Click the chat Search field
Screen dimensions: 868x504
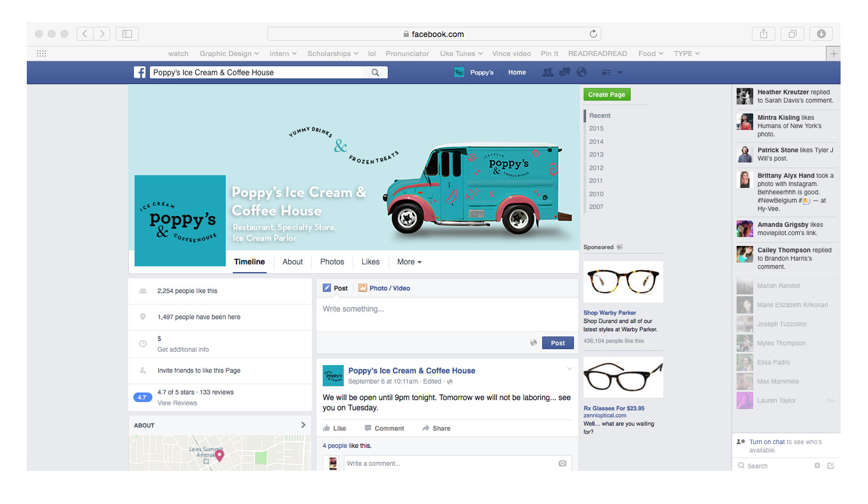(772, 466)
